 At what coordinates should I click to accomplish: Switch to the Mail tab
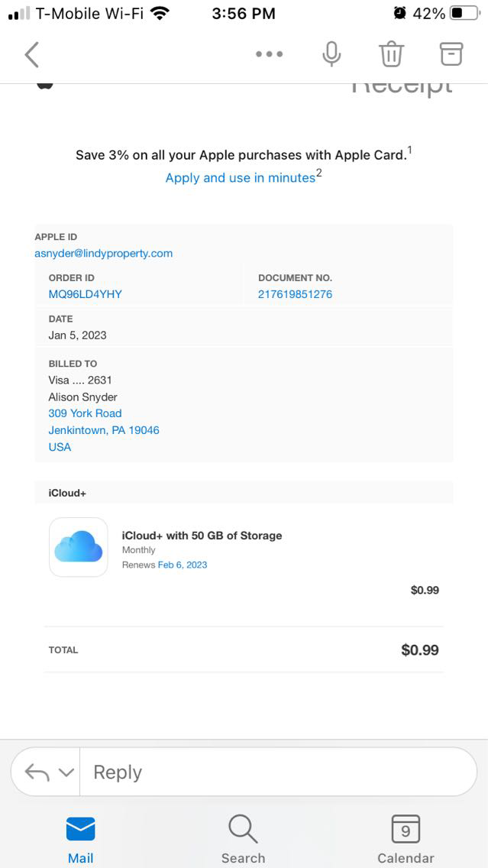tap(80, 839)
